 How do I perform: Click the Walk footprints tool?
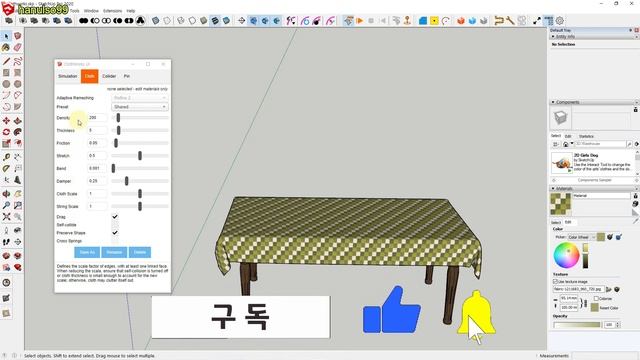coord(6,242)
